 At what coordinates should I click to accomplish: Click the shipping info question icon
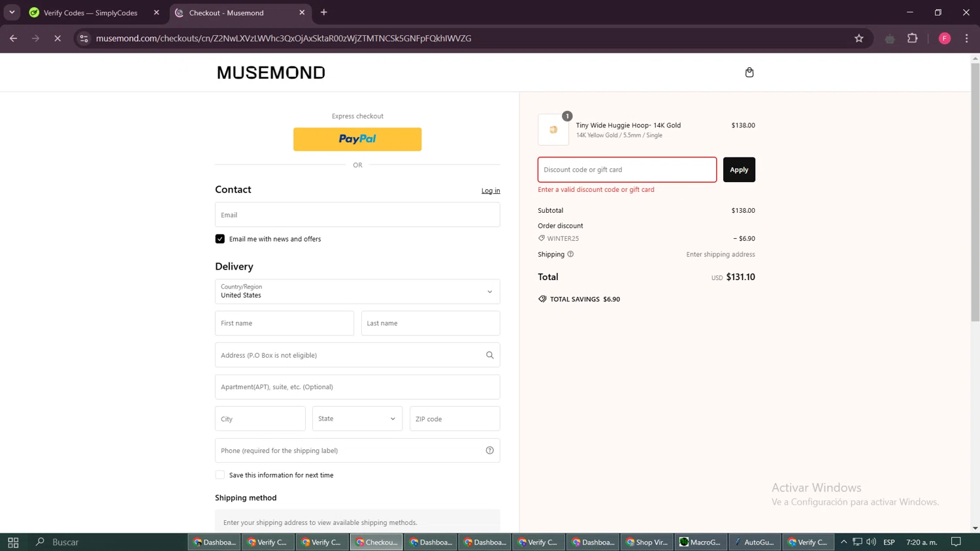point(570,255)
